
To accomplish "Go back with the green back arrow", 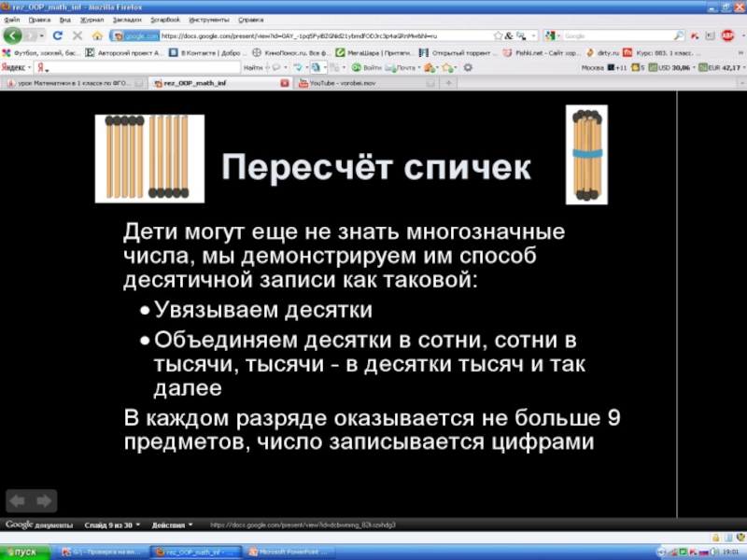I will 12,35.
